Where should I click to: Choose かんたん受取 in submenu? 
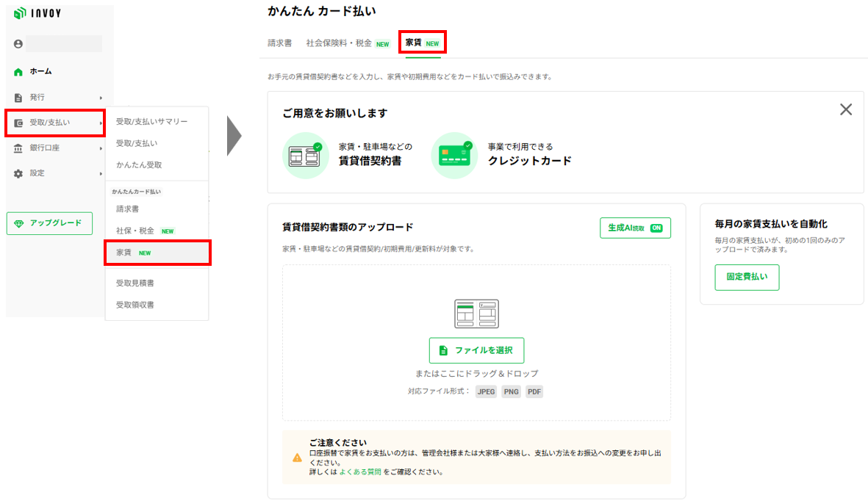pos(139,165)
